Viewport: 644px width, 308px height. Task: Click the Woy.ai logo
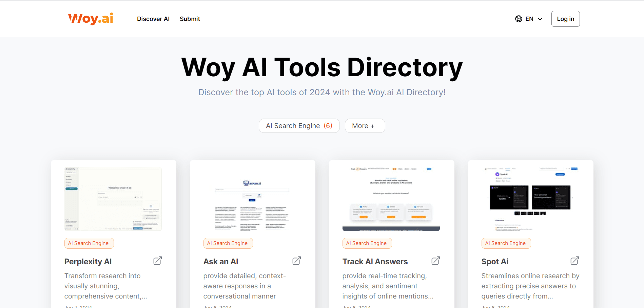tap(91, 19)
